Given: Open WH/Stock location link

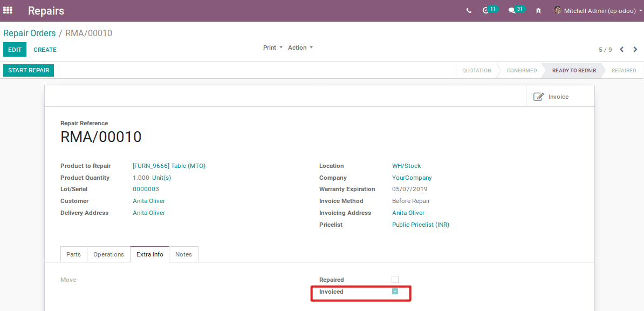Looking at the screenshot, I should [x=406, y=166].
